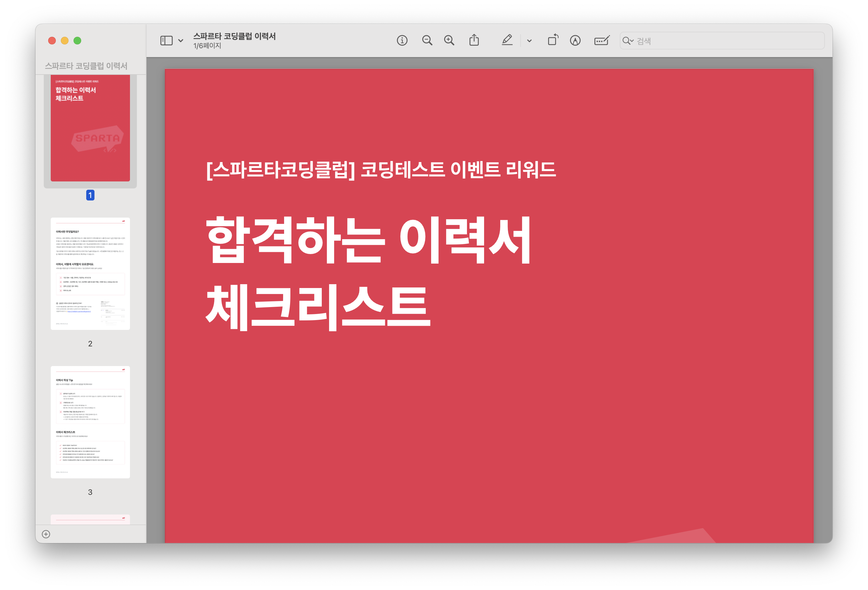The height and width of the screenshot is (590, 868).
Task: Click the page number label 3
Action: point(90,492)
